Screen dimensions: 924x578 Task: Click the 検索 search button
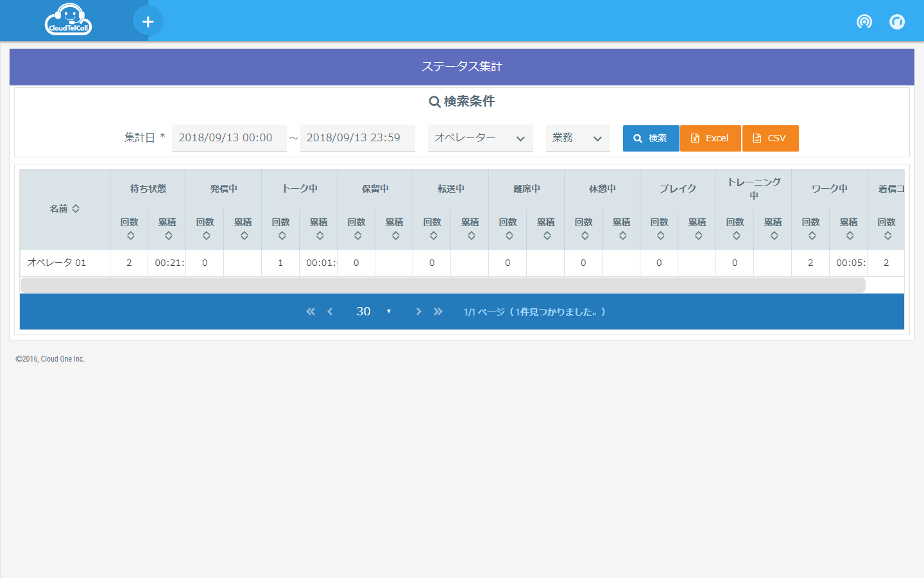click(651, 138)
